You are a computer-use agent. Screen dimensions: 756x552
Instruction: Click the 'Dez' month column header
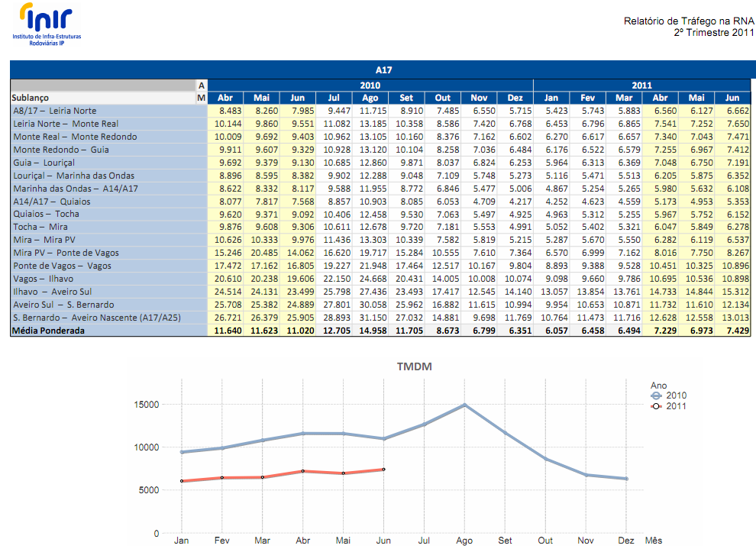point(515,98)
